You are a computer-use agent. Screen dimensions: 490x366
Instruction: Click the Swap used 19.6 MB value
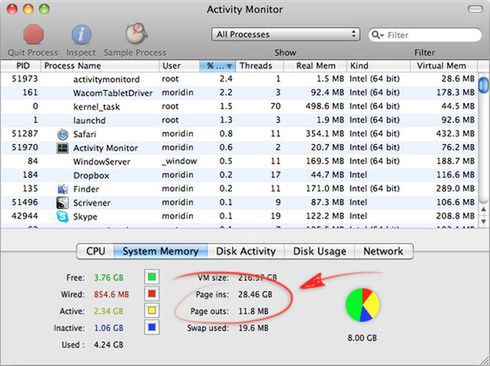(x=253, y=328)
